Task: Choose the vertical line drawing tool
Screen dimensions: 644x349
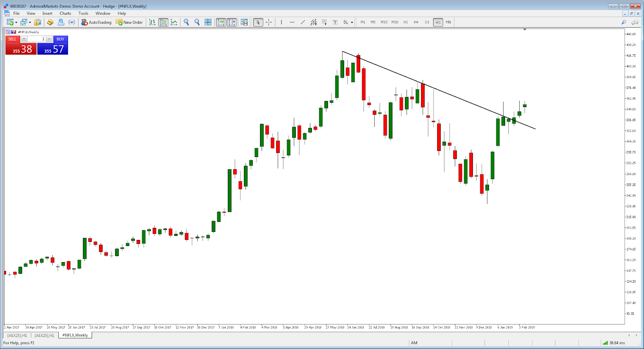Action: (281, 22)
